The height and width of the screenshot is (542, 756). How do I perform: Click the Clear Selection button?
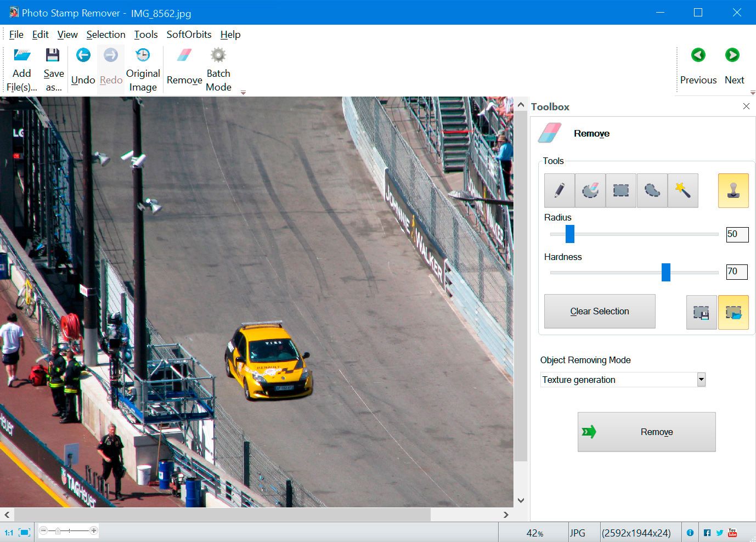pos(600,311)
